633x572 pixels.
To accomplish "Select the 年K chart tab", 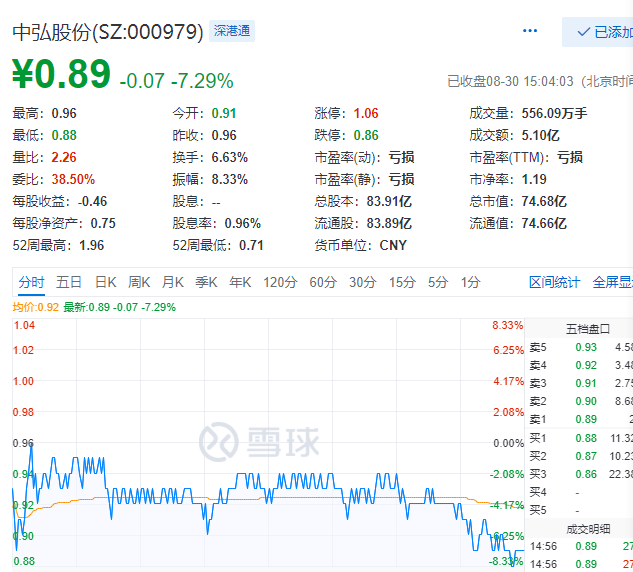I will [240, 282].
